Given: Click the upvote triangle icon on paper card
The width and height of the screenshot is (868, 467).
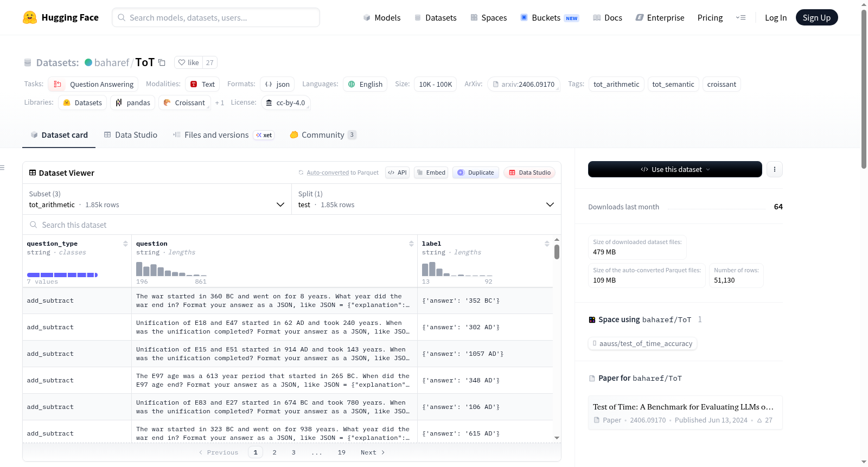Looking at the screenshot, I should tap(759, 420).
